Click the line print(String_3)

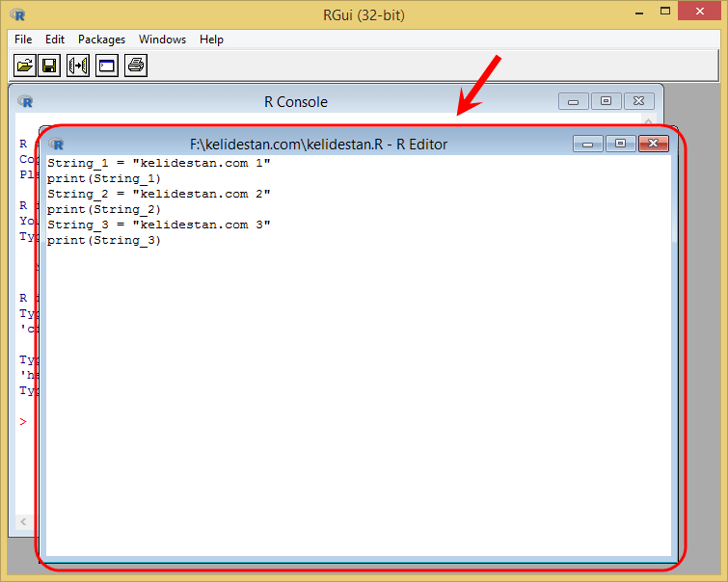(x=104, y=240)
